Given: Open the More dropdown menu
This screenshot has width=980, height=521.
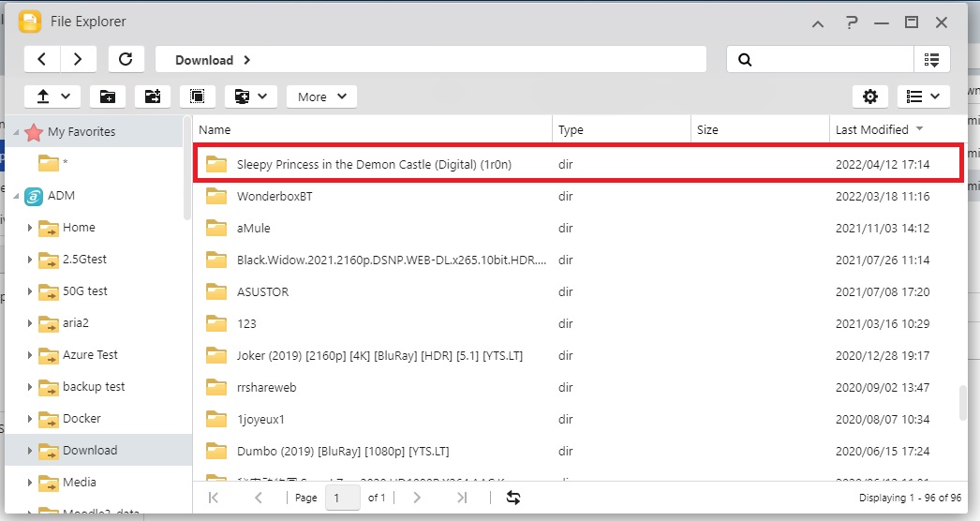Looking at the screenshot, I should (x=322, y=97).
